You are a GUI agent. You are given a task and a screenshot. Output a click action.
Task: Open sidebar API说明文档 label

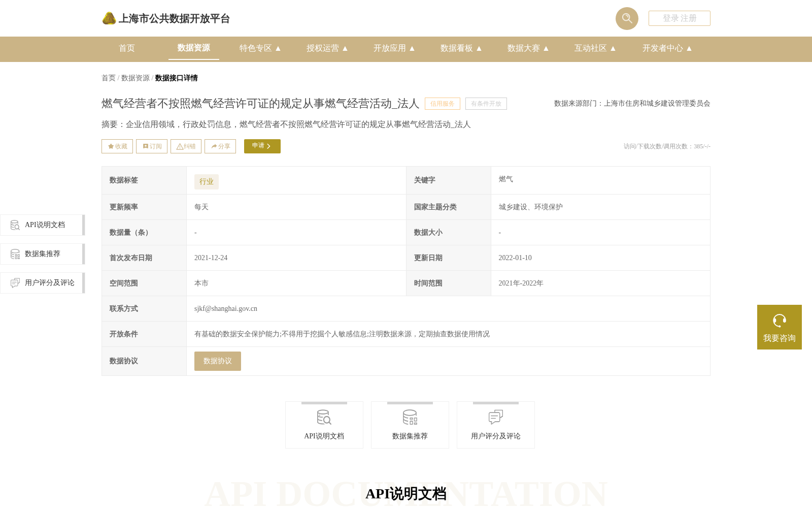45,225
